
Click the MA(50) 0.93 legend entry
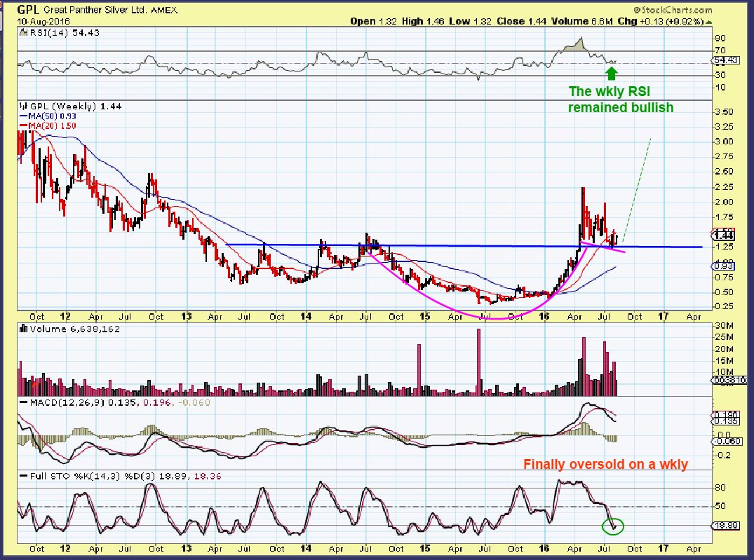[x=48, y=116]
